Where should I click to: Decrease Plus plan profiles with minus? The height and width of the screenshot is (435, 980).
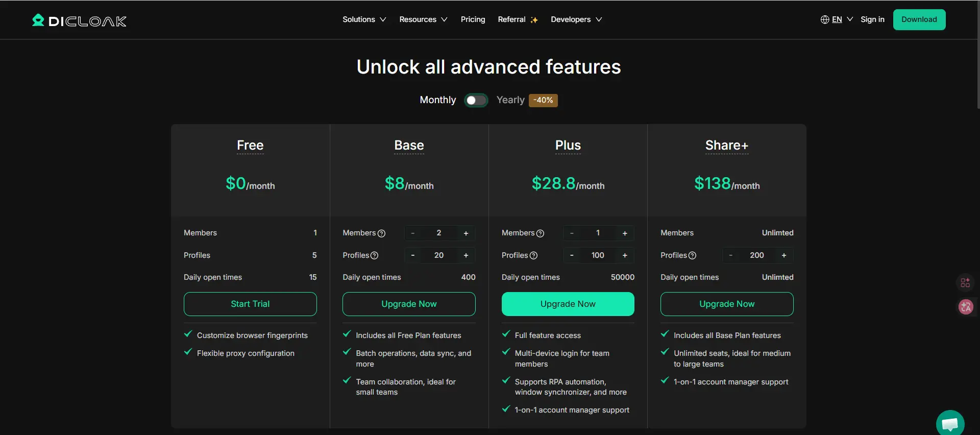572,255
